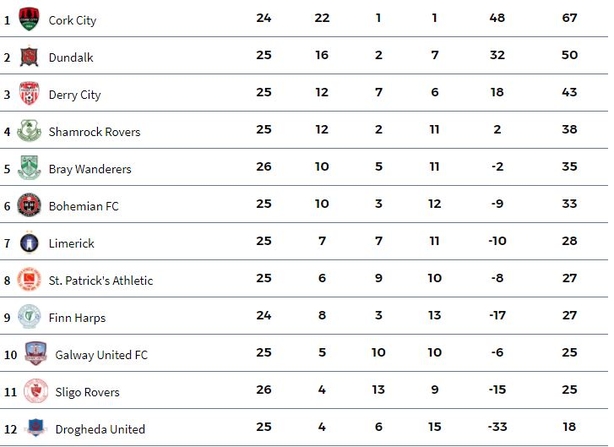Click the Limerick club crest
The width and height of the screenshot is (614, 447).
[29, 242]
